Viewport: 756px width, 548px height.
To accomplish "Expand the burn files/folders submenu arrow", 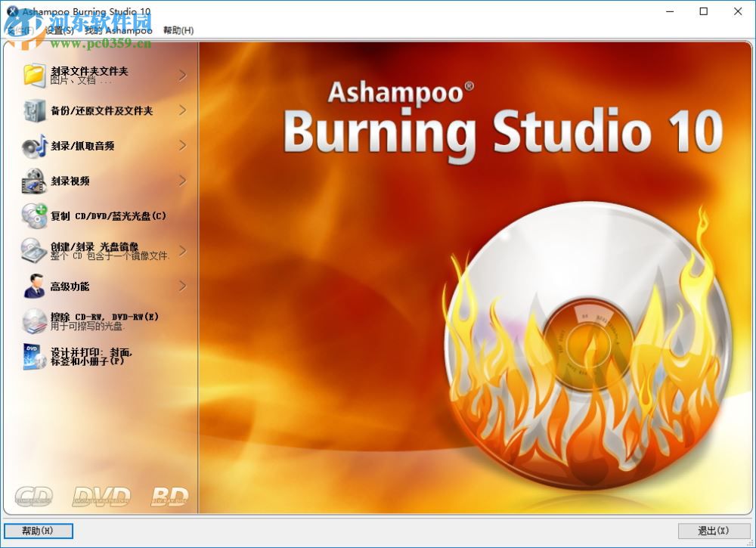I will [x=182, y=73].
